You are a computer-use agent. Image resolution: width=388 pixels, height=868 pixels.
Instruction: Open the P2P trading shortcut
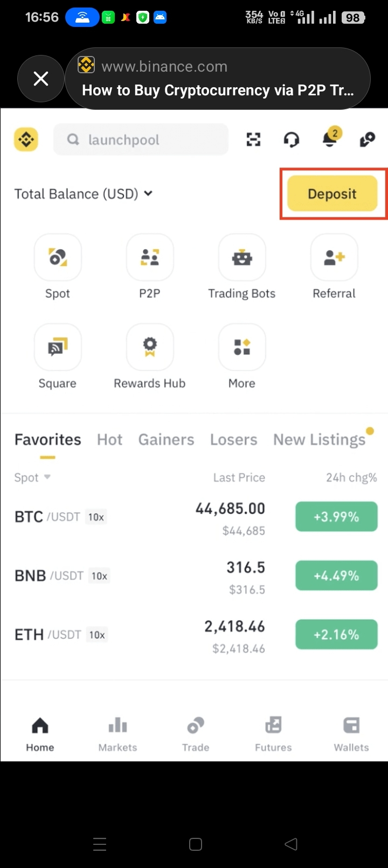pos(150,257)
